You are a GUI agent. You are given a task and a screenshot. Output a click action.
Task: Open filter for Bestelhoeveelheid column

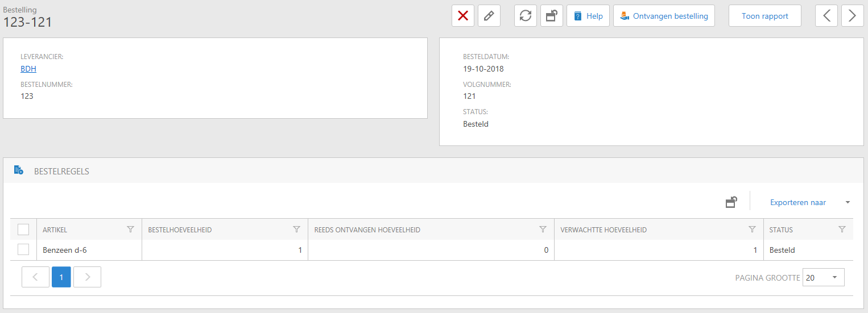296,229
